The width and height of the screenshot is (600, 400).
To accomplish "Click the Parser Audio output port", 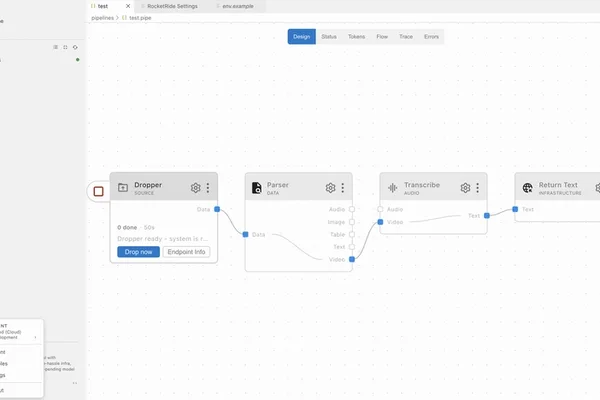I will pyautogui.click(x=352, y=209).
